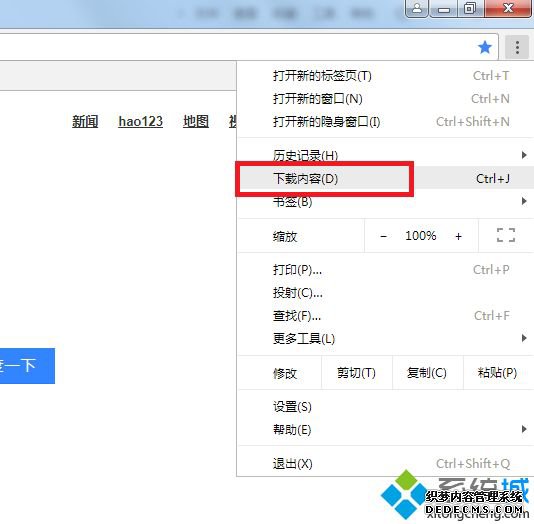Screen dimensions: 534x524
Task: Close the browser window
Action: 508,8
